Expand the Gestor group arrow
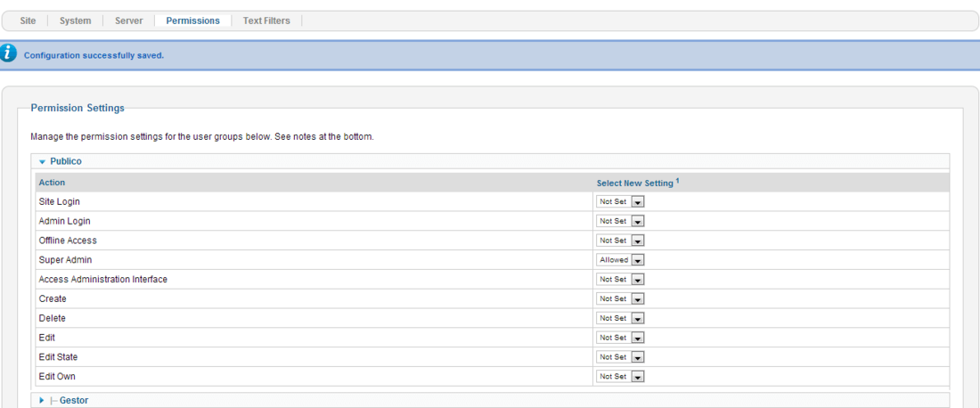The width and height of the screenshot is (980, 408). (x=42, y=400)
